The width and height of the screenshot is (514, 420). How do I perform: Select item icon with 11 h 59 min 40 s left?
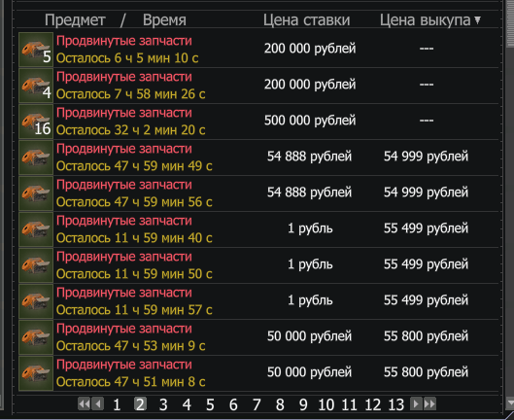36,229
